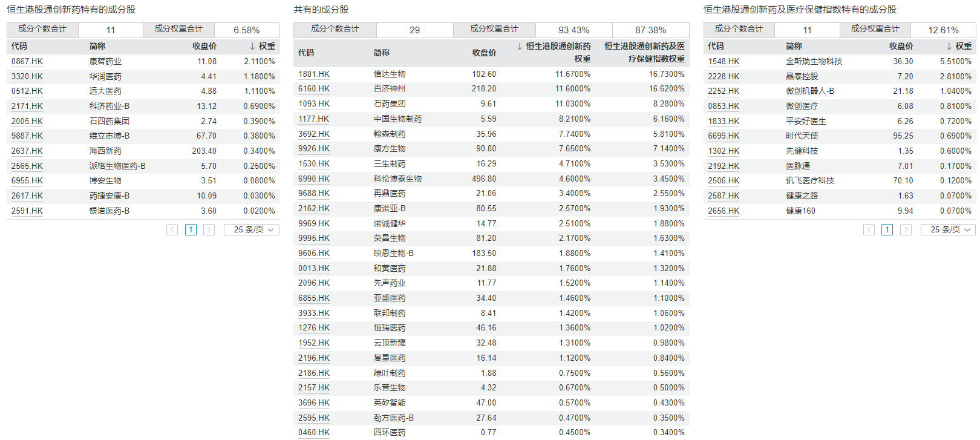This screenshot has height=440, width=980.
Task: Open stock code 2252.HK link
Action: click(724, 91)
